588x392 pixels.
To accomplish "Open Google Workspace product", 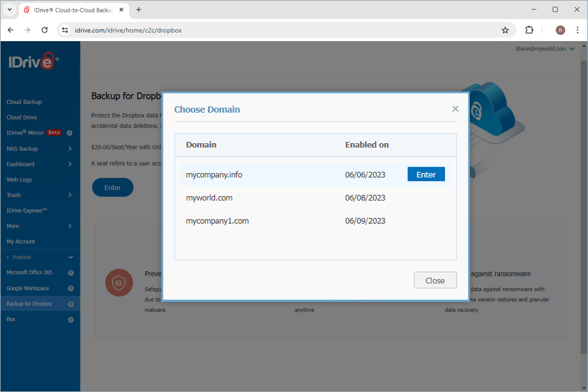I will point(27,288).
